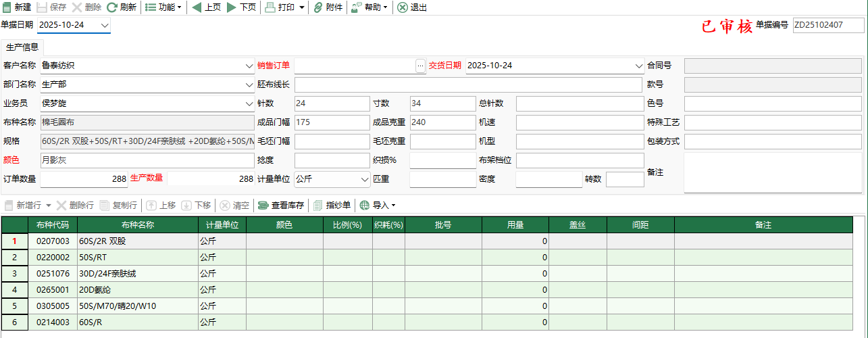Click the 色号 input field

pyautogui.click(x=773, y=103)
